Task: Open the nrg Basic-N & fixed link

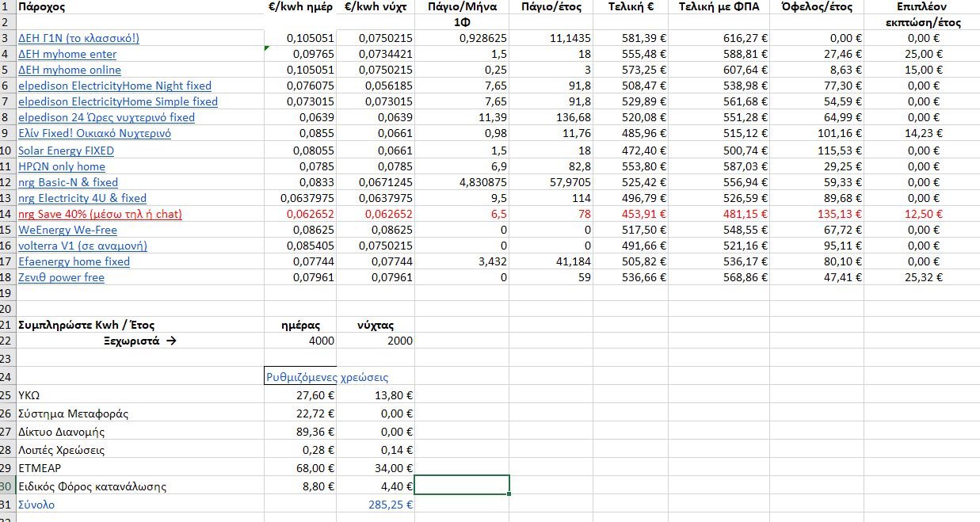Action: pos(68,182)
